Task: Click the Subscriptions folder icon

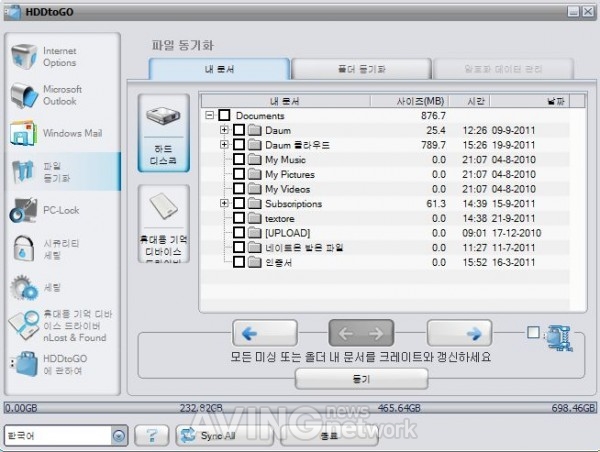Action: tap(254, 203)
